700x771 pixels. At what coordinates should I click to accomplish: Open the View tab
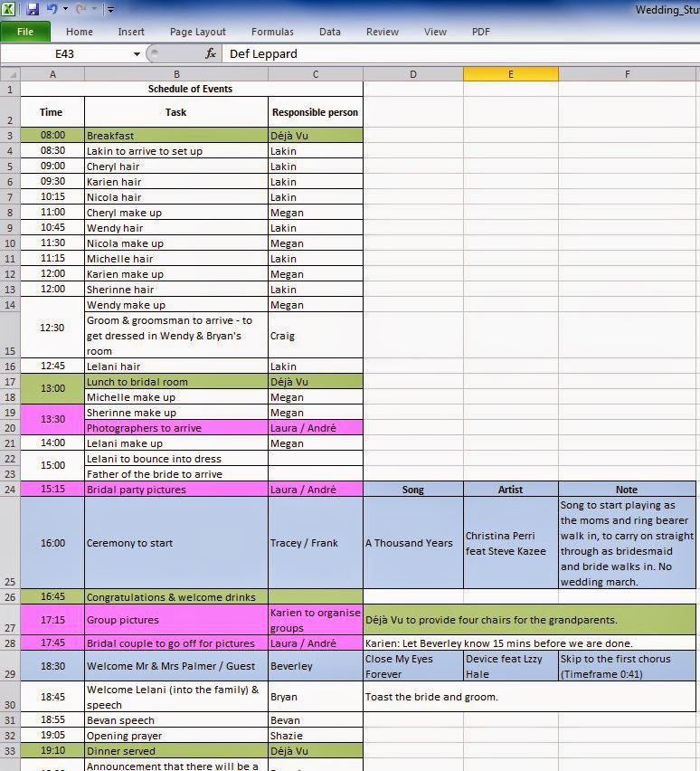[435, 32]
